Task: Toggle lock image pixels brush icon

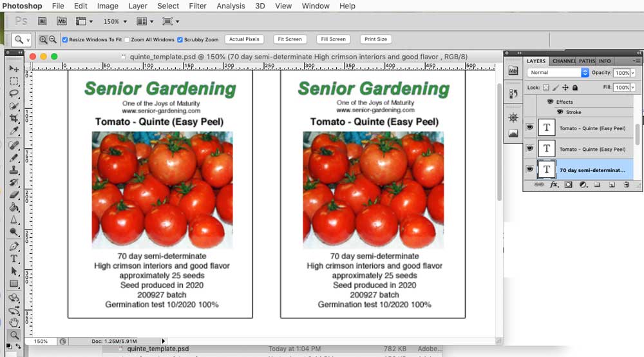Action: (556, 88)
